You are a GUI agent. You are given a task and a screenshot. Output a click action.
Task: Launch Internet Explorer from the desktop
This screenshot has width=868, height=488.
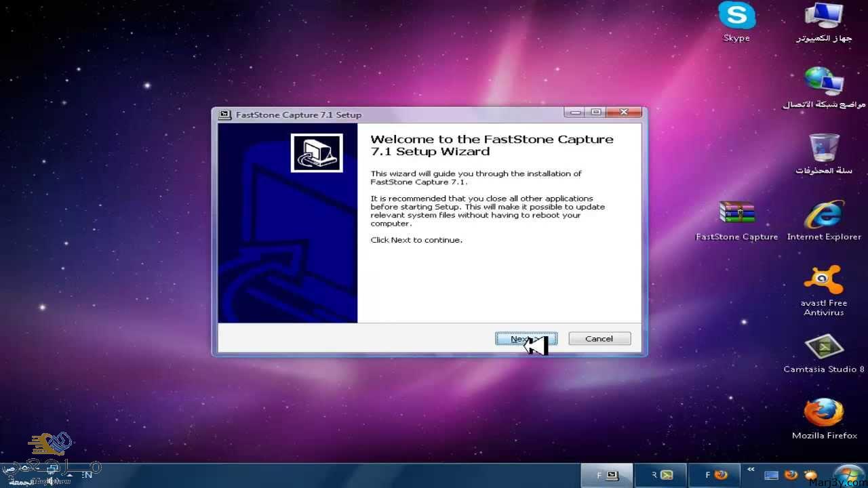[824, 221]
